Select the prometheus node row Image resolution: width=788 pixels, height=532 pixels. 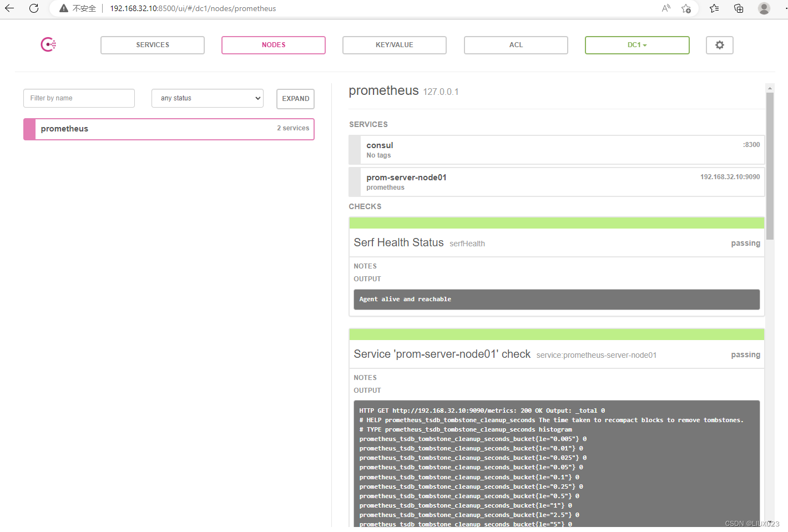coord(169,129)
